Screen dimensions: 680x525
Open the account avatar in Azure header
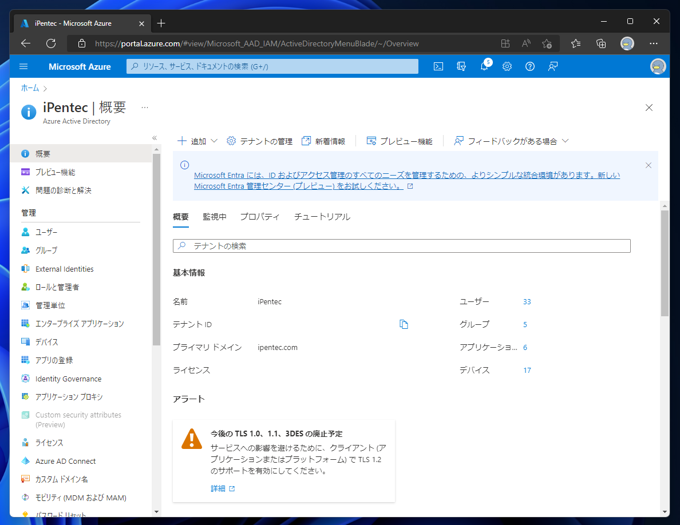coord(657,66)
